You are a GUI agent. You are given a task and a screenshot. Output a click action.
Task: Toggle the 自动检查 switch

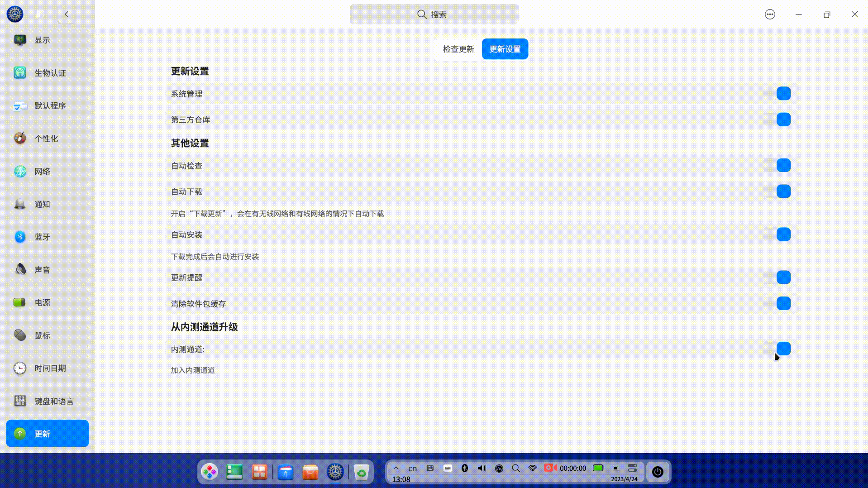coord(777,165)
